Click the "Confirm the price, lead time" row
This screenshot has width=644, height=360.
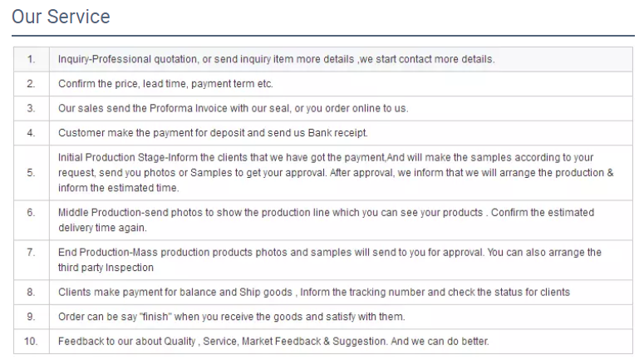click(165, 84)
